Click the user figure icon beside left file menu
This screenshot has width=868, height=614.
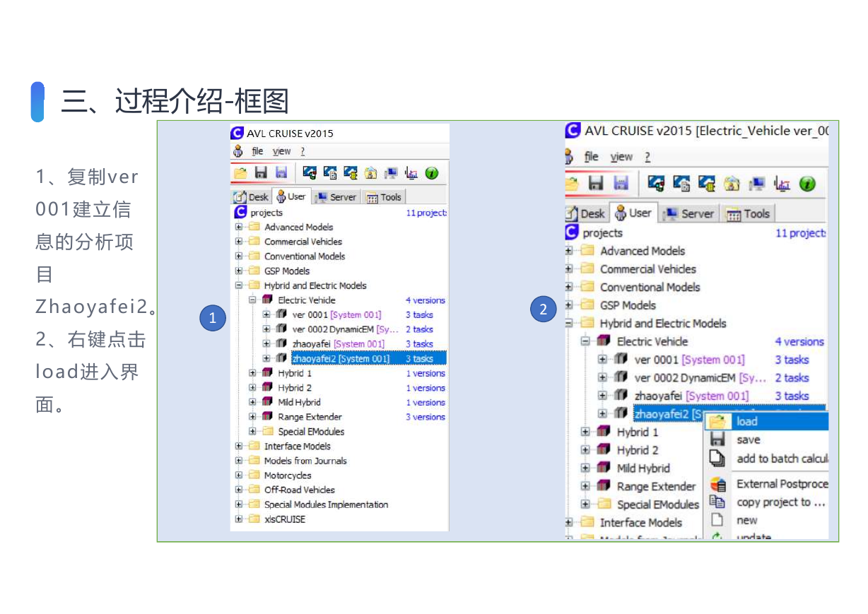click(x=238, y=151)
